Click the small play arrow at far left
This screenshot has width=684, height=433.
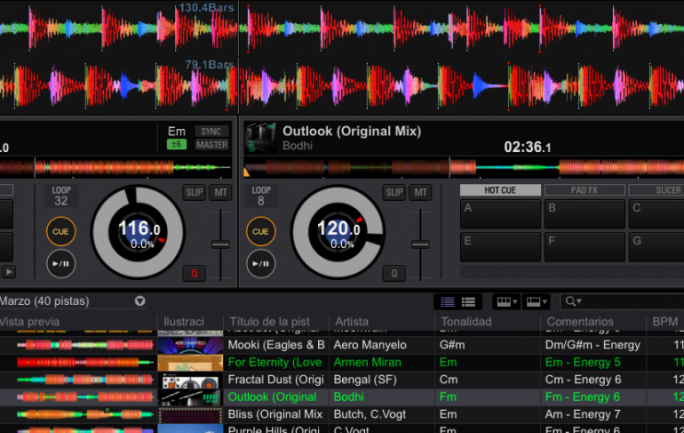point(9,272)
